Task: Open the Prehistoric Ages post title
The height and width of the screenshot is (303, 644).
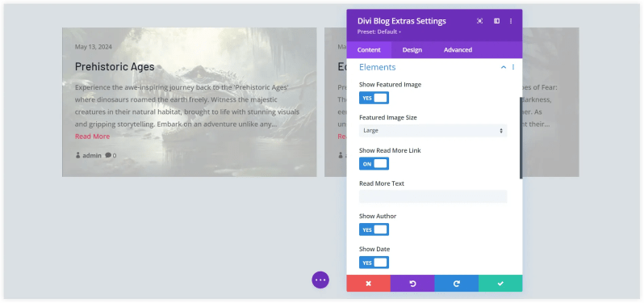Action: pyautogui.click(x=115, y=66)
